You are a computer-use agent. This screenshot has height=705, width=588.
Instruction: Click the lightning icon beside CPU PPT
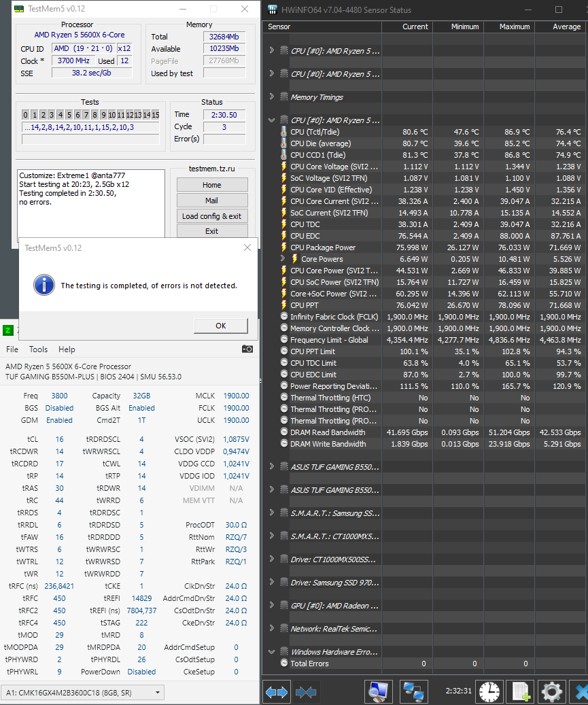coord(283,305)
